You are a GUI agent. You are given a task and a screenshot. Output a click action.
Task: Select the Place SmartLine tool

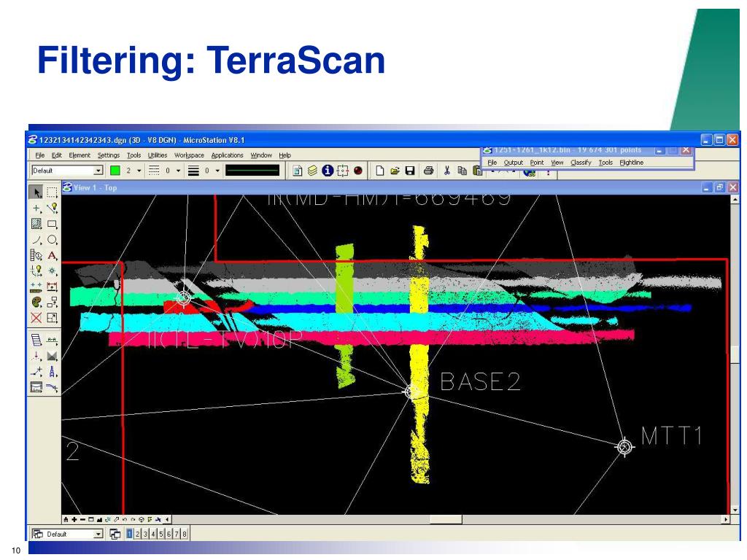(x=52, y=208)
